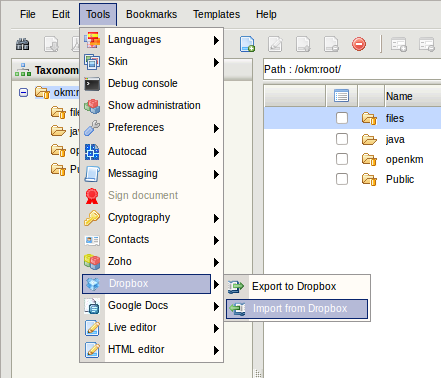Select the Public row in the list
441x378 pixels.
tap(352, 179)
